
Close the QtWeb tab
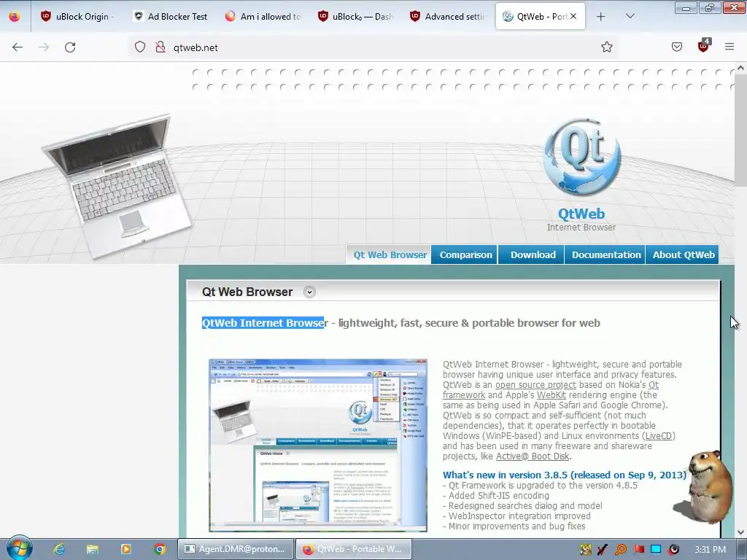pyautogui.click(x=573, y=16)
